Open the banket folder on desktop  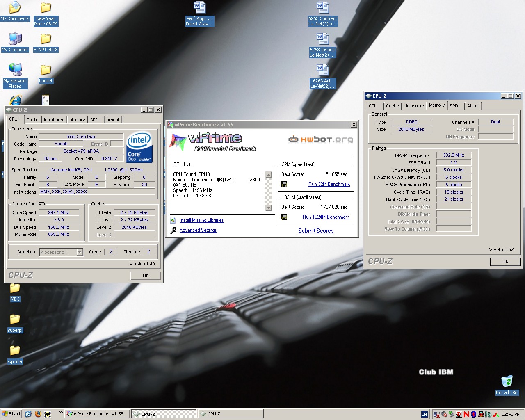click(46, 74)
